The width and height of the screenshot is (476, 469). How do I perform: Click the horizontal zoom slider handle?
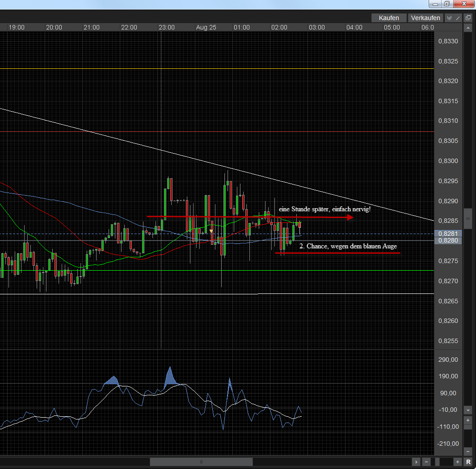(438, 462)
